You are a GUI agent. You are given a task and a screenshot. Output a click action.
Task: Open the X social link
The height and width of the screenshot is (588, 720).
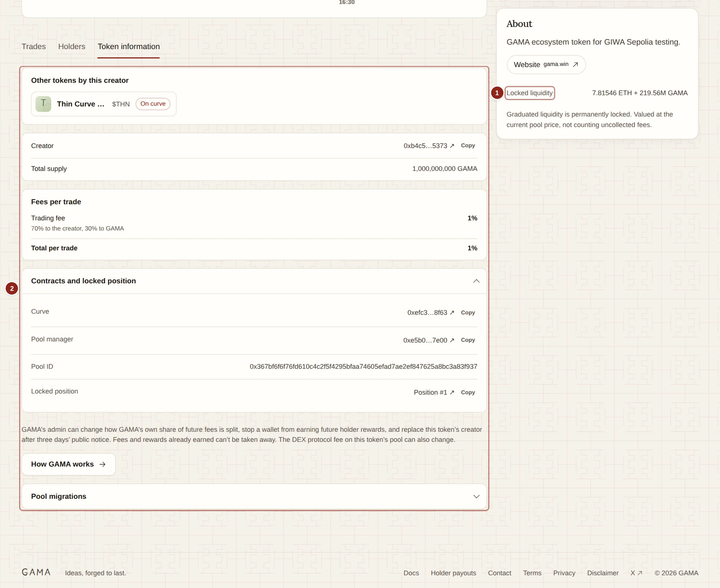tap(636, 573)
